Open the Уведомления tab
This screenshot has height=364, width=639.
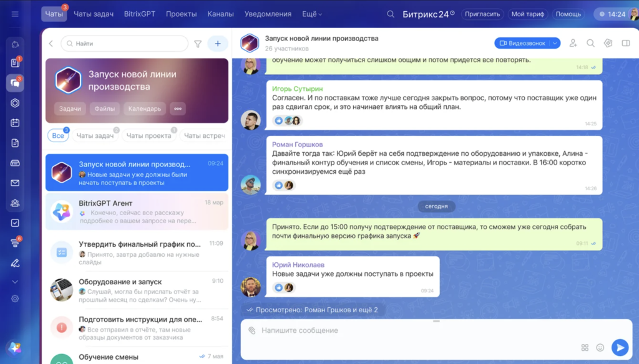(268, 14)
